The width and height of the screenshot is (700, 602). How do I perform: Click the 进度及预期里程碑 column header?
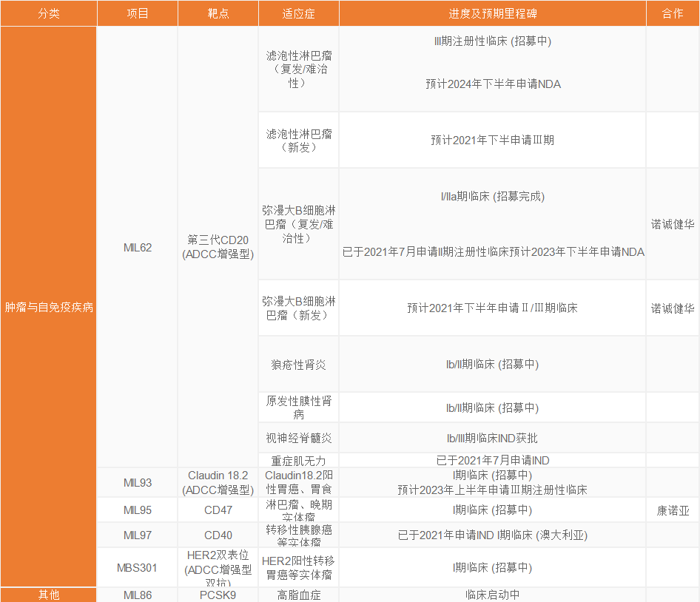(x=492, y=13)
